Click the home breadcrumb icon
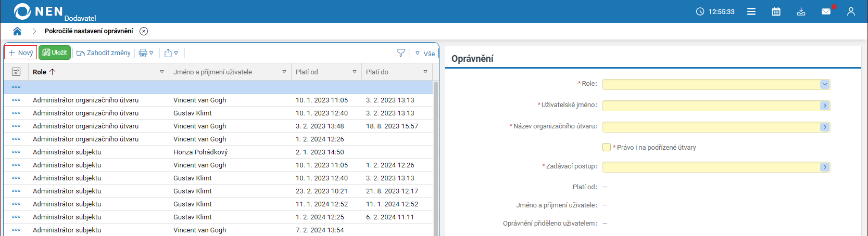This screenshot has height=236, width=868. point(17,31)
